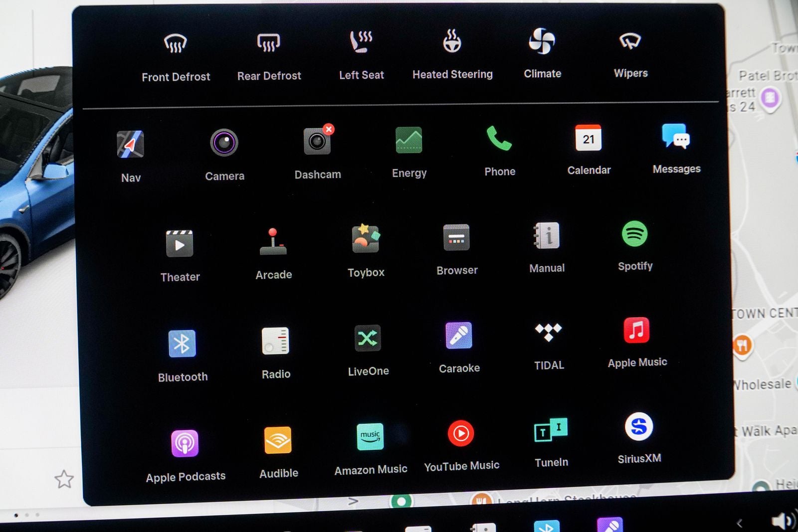This screenshot has height=532, width=798.
Task: Toggle the Rear Defrost control
Action: tap(268, 43)
